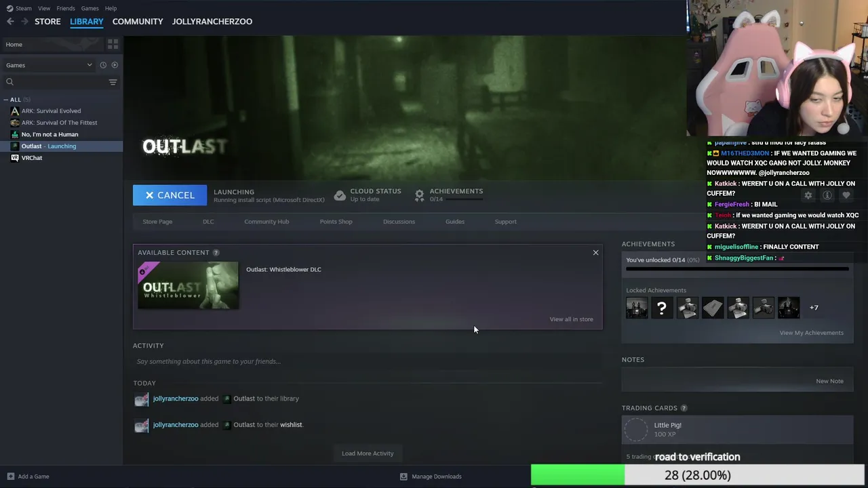Select No, I'm not a Human
The width and height of the screenshot is (868, 488).
pyautogui.click(x=50, y=134)
